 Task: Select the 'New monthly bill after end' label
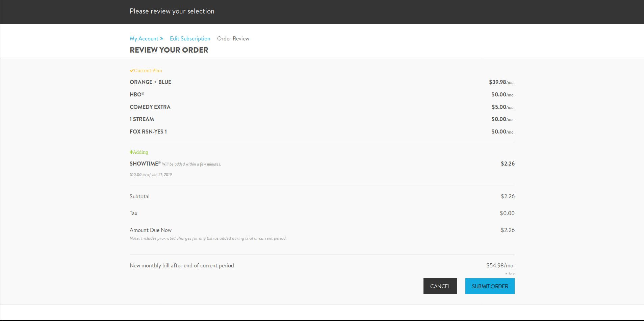pos(182,265)
